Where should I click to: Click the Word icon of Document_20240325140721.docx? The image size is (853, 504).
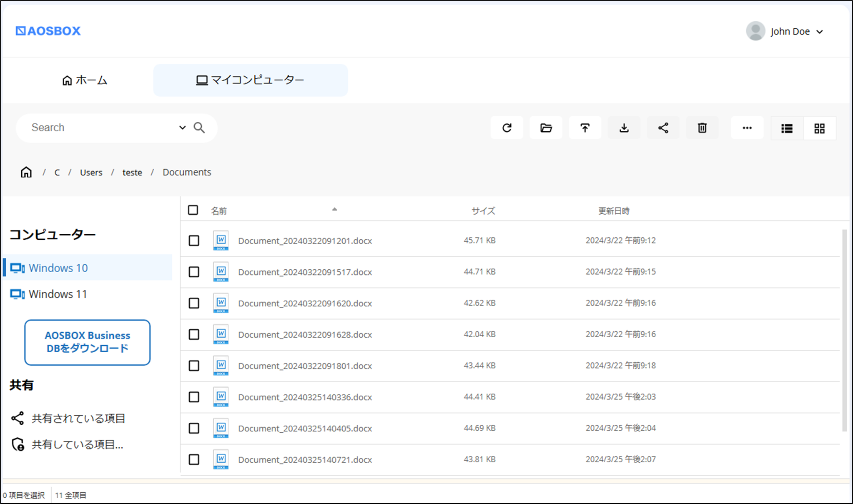221,459
